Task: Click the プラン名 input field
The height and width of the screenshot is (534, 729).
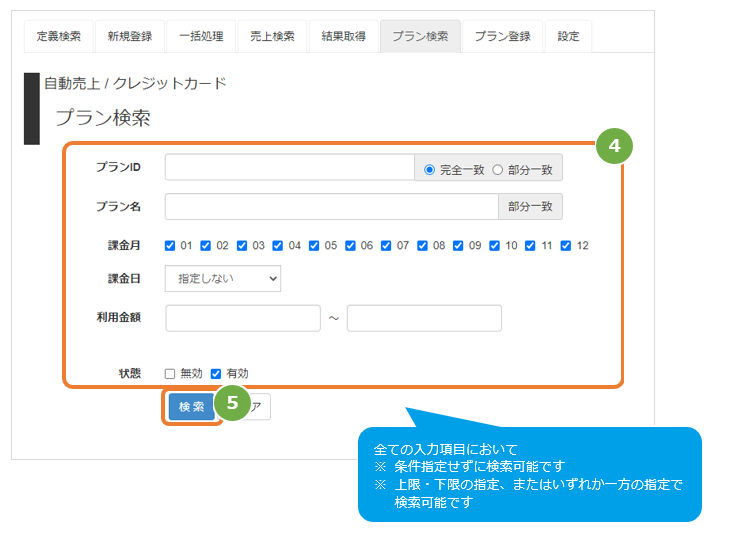Action: click(331, 206)
